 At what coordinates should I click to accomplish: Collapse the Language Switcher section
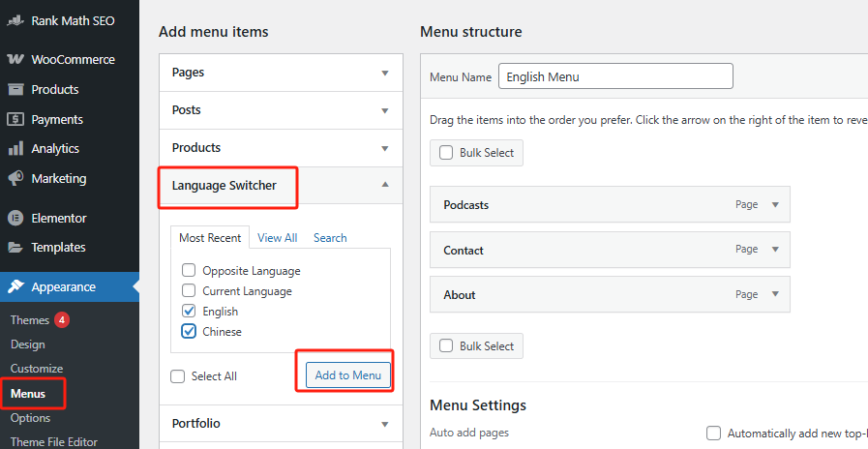pyautogui.click(x=384, y=185)
